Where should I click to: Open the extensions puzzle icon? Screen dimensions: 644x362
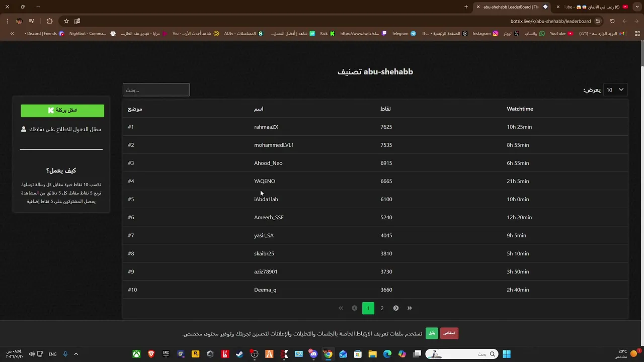pos(49,21)
